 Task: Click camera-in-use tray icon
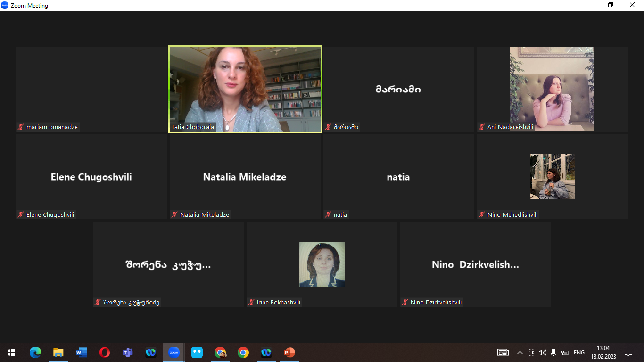(x=531, y=353)
